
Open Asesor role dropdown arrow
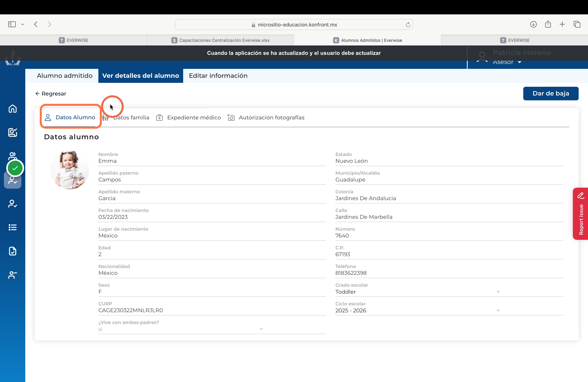520,62
